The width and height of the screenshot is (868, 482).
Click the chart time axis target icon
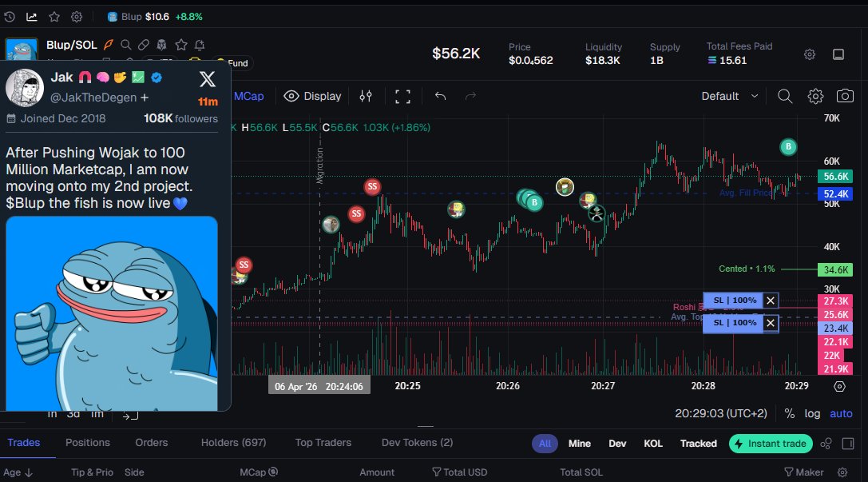point(839,386)
